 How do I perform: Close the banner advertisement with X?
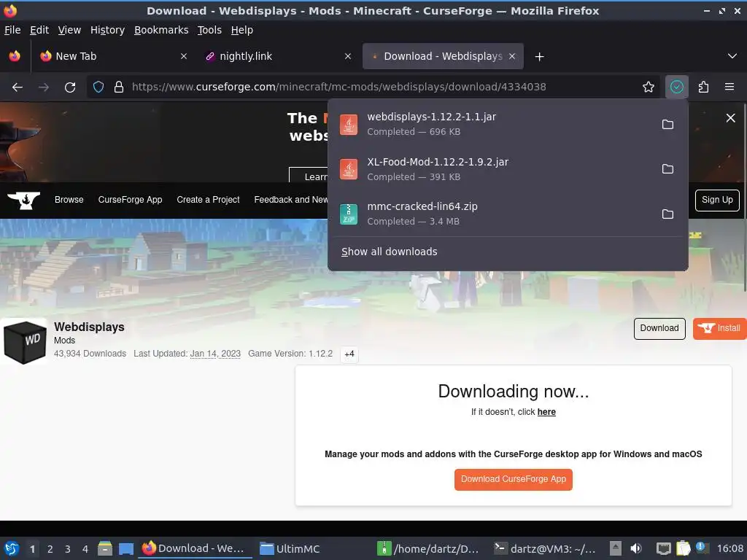click(730, 118)
